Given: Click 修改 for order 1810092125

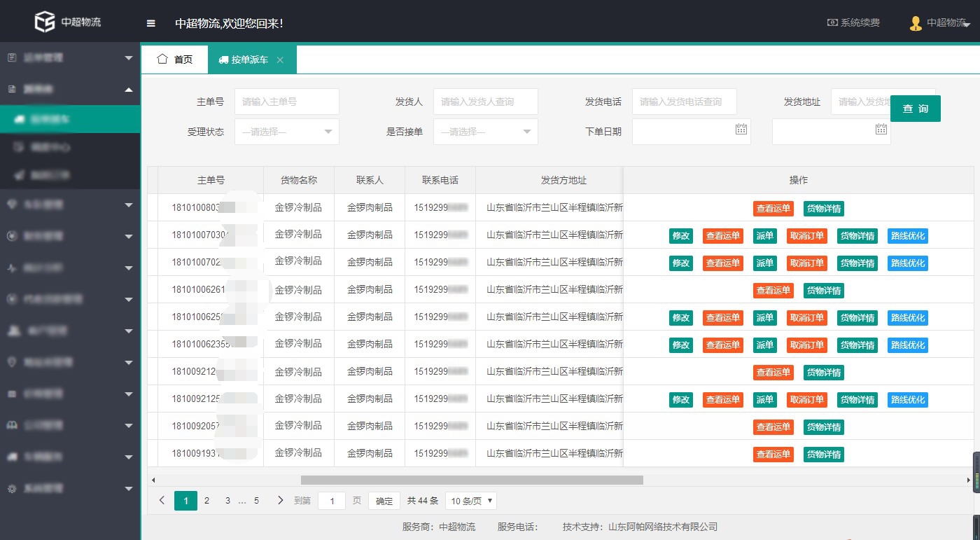Looking at the screenshot, I should pos(681,400).
